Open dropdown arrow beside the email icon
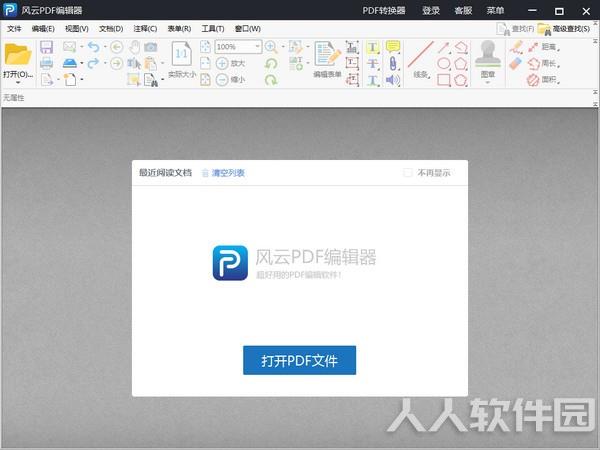Viewport: 600px width, 450px height. coord(82,47)
